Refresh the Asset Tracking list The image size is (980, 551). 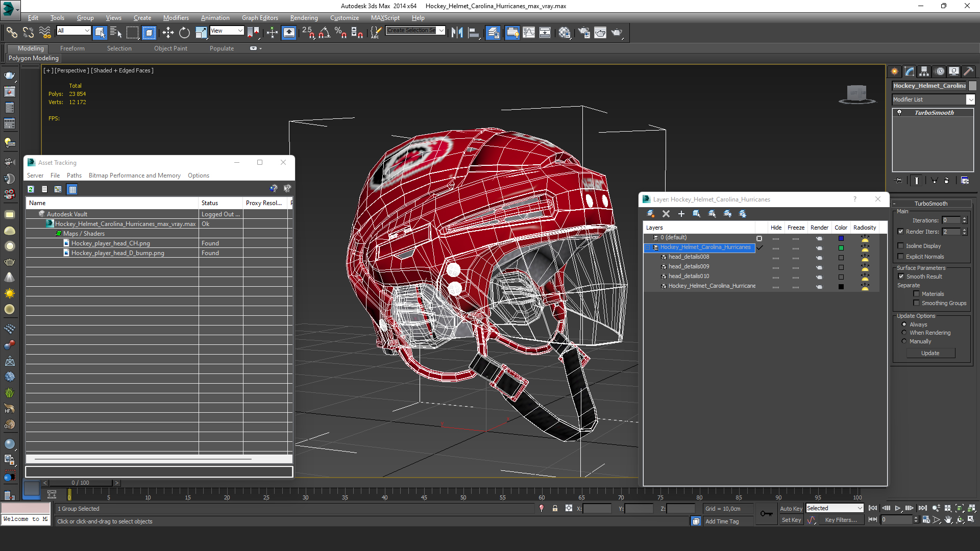tap(31, 189)
